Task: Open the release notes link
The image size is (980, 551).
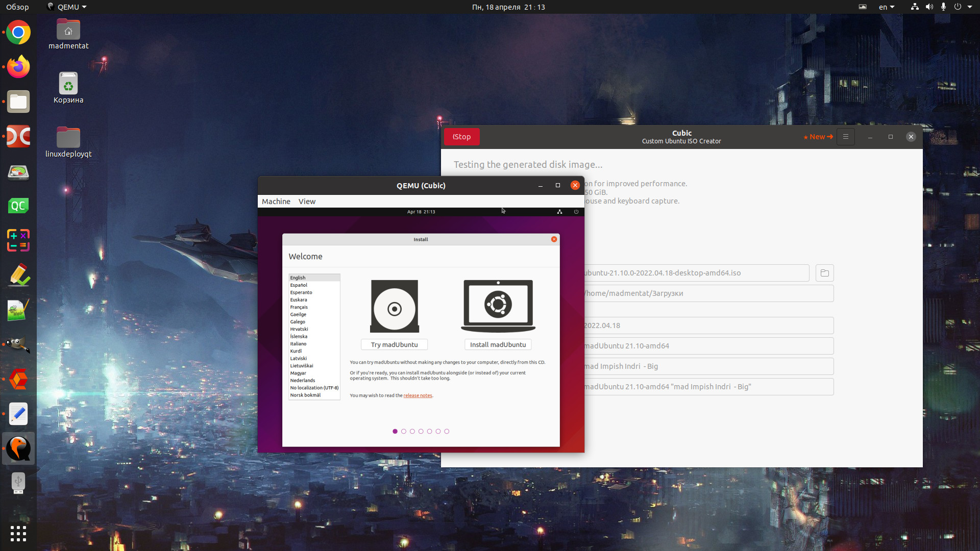Action: click(x=418, y=395)
